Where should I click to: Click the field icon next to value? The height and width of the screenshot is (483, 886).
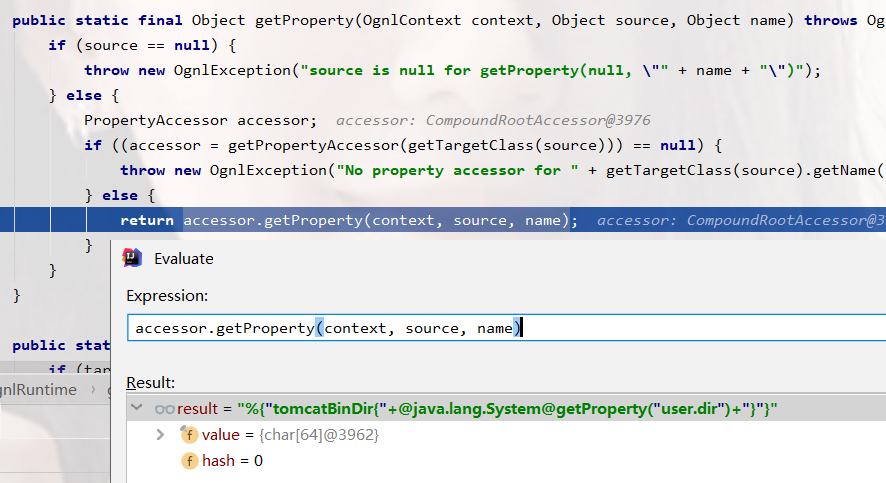[189, 435]
